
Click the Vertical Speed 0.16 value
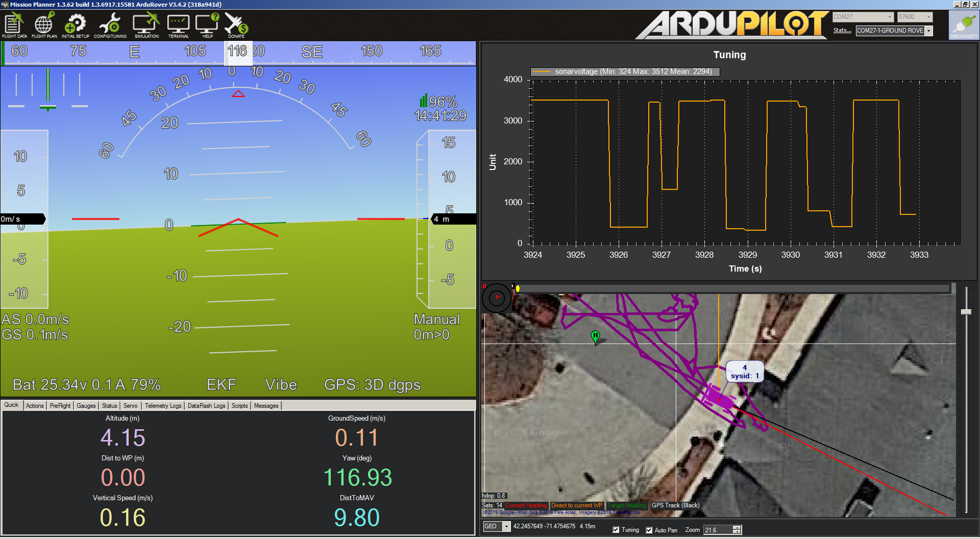[x=123, y=518]
